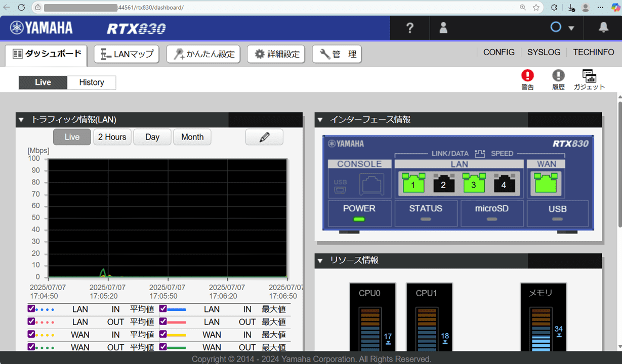This screenshot has height=364, width=622.
Task: Select LAN port 3 on router image
Action: [x=474, y=183]
